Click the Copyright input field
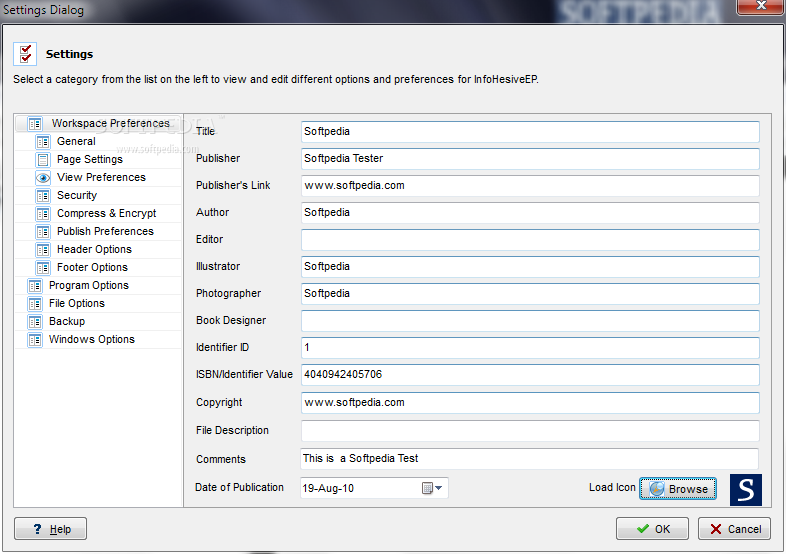The height and width of the screenshot is (554, 786). [530, 403]
